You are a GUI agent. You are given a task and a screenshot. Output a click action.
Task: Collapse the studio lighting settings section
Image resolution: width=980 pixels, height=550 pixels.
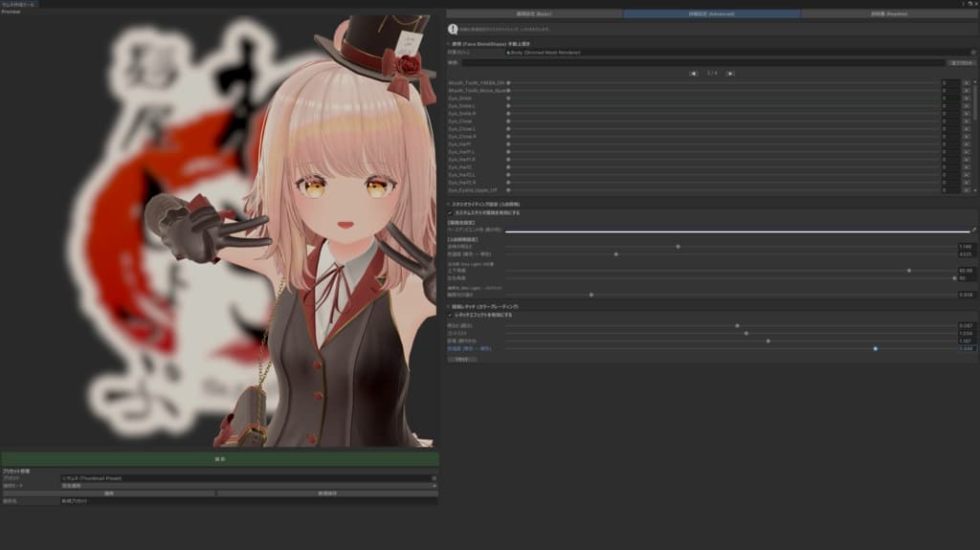tap(449, 205)
